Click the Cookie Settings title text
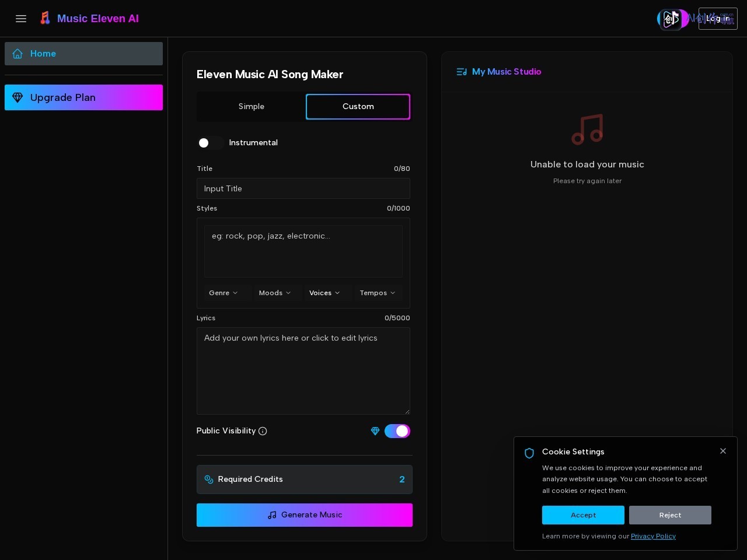 [573, 452]
